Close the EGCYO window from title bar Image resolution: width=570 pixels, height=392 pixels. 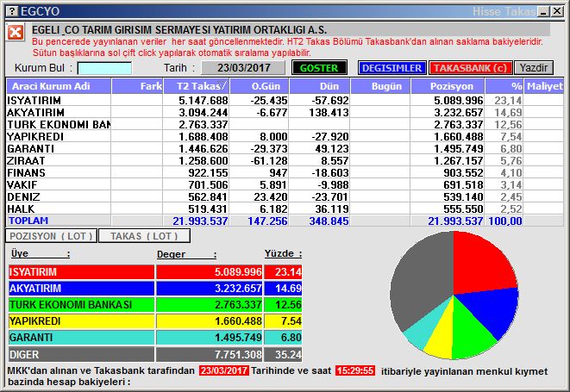(x=557, y=11)
